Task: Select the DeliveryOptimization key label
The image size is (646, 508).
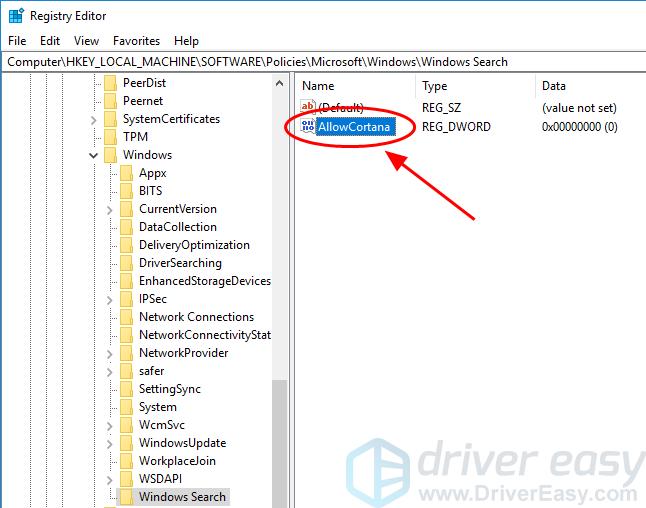Action: 194,245
